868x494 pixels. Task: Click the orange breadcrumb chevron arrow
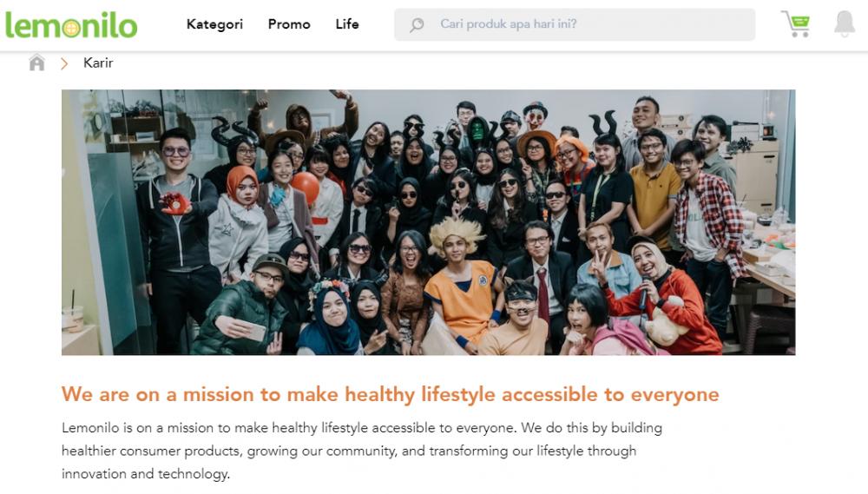tap(64, 63)
